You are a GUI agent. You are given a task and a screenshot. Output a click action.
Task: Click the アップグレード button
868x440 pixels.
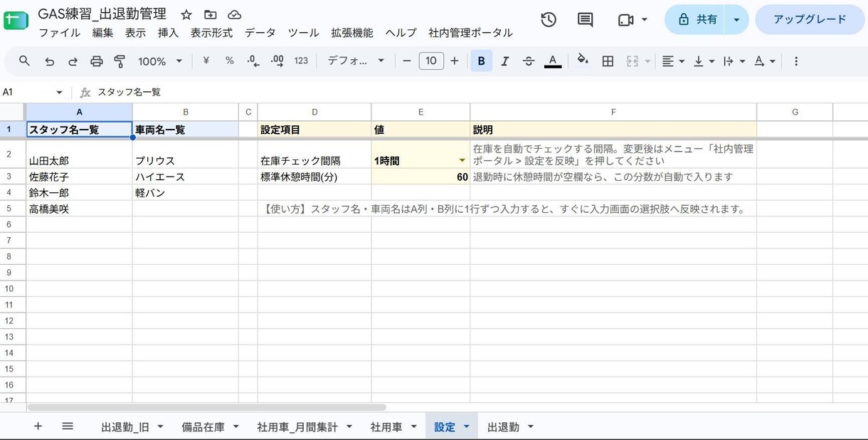click(x=810, y=20)
